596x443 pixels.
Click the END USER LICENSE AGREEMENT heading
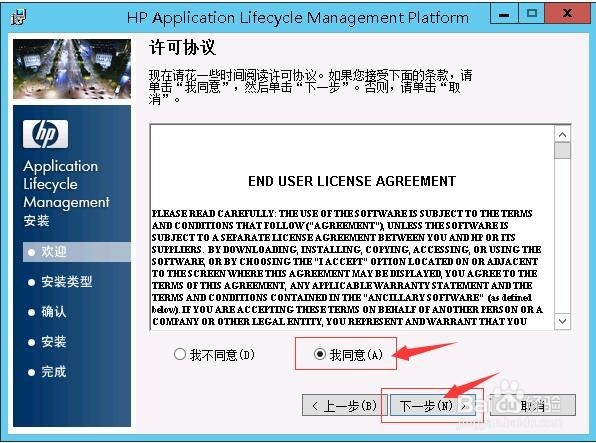[x=352, y=181]
